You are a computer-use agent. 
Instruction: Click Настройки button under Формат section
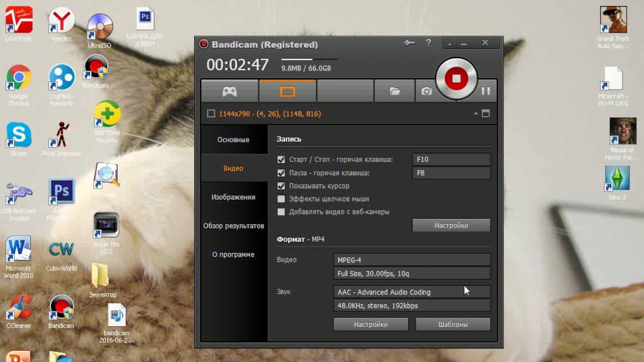tap(371, 324)
